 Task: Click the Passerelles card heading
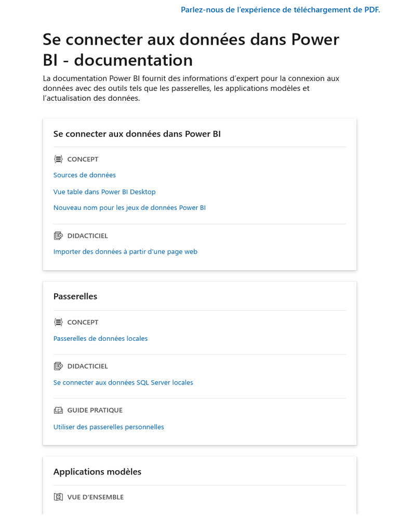pos(75,297)
